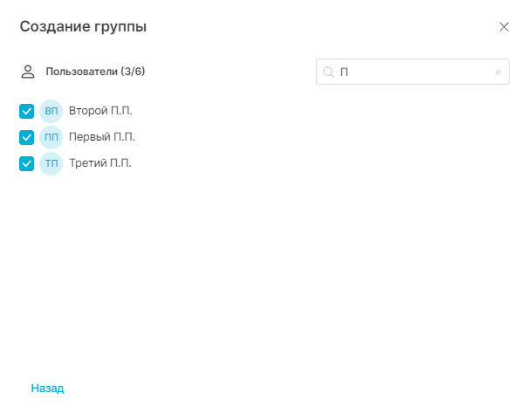Go back using the Назад link

click(x=47, y=388)
